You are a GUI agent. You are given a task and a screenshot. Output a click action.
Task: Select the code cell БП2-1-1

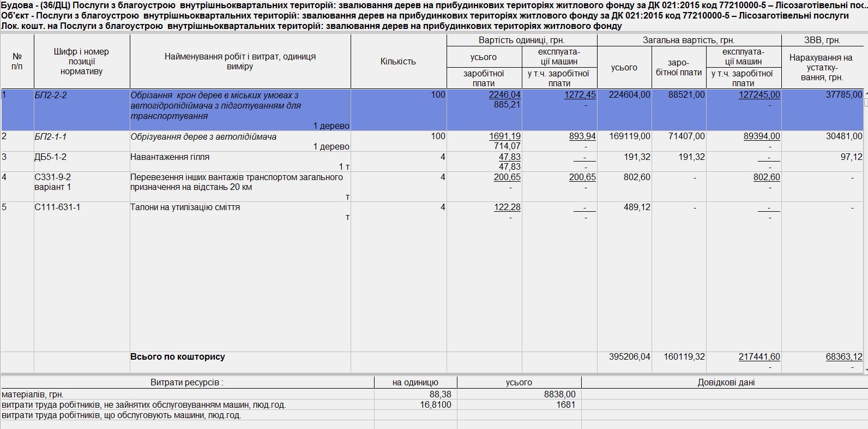pos(51,136)
